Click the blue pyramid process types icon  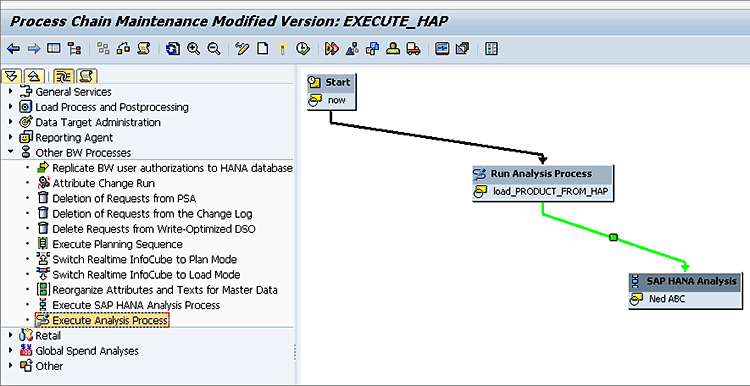(x=352, y=48)
